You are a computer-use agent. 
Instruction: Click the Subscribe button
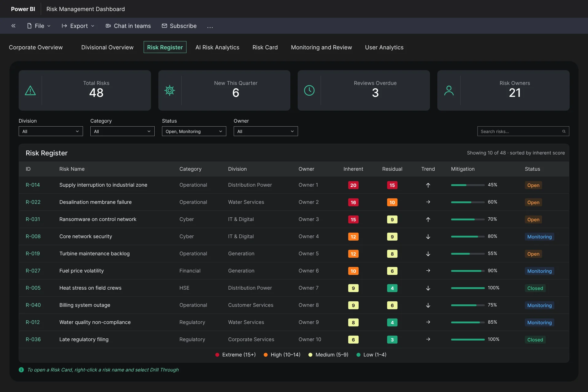click(x=179, y=26)
